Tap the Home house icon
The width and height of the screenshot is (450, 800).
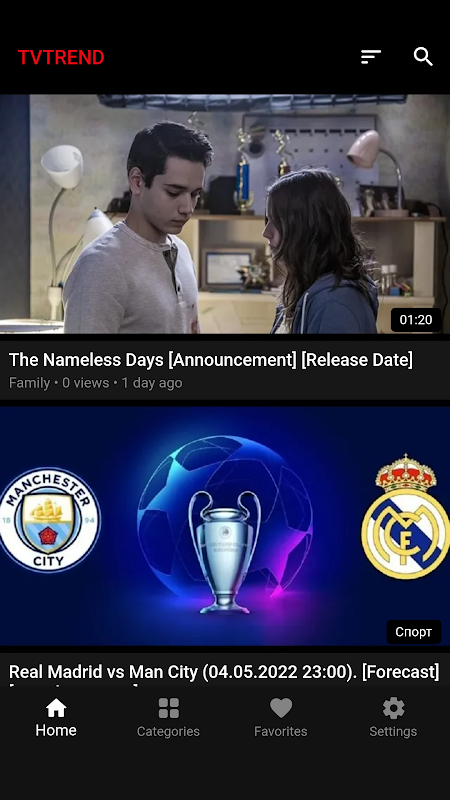pos(56,708)
